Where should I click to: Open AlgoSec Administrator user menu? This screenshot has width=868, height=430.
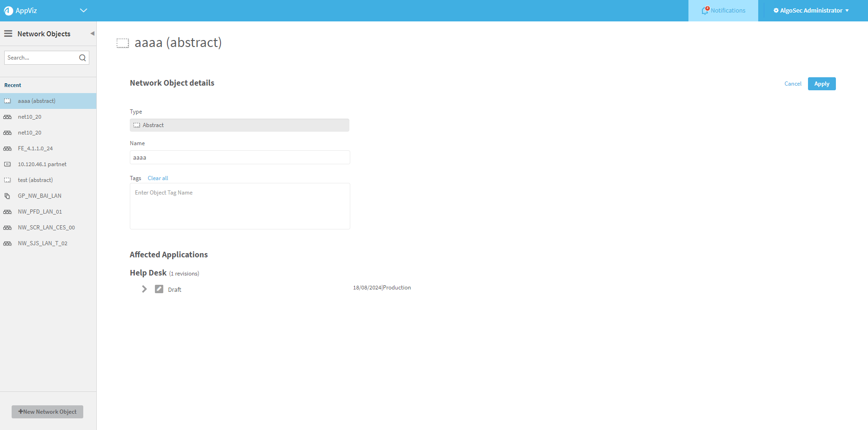click(x=811, y=11)
